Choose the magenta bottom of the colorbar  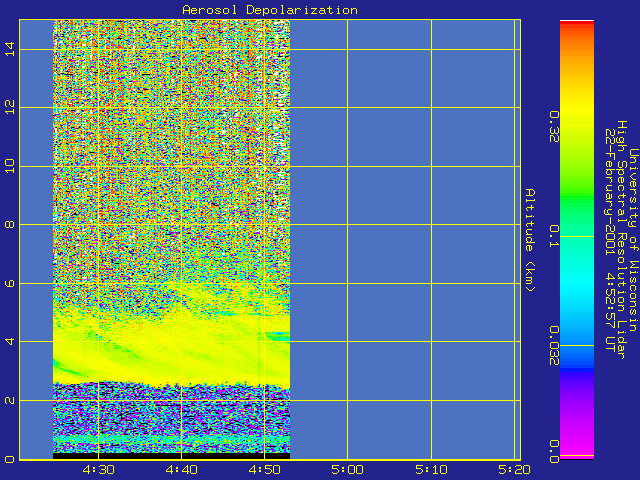[576, 445]
